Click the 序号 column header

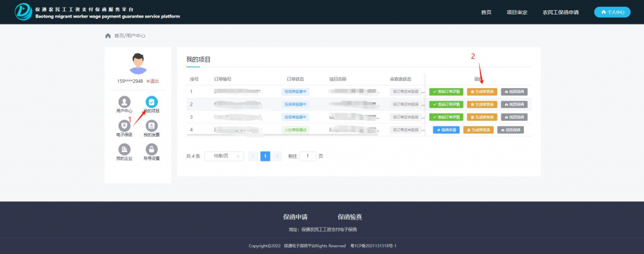point(194,79)
